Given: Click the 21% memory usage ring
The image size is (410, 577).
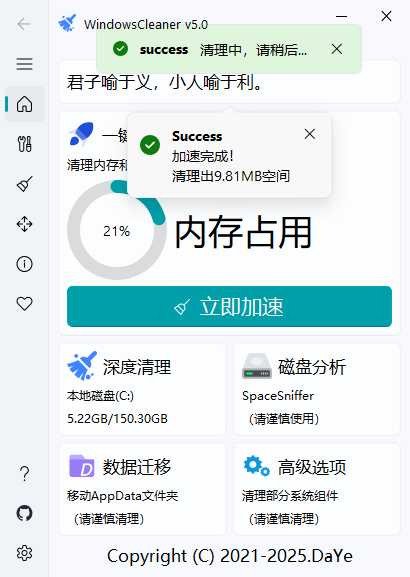Looking at the screenshot, I should (117, 230).
